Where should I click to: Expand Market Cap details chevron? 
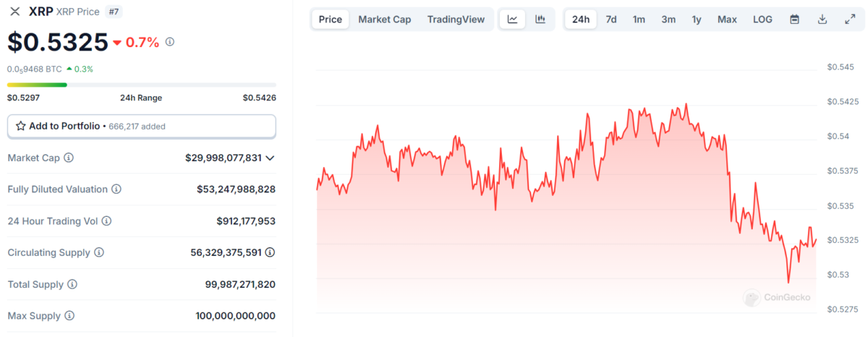click(270, 158)
